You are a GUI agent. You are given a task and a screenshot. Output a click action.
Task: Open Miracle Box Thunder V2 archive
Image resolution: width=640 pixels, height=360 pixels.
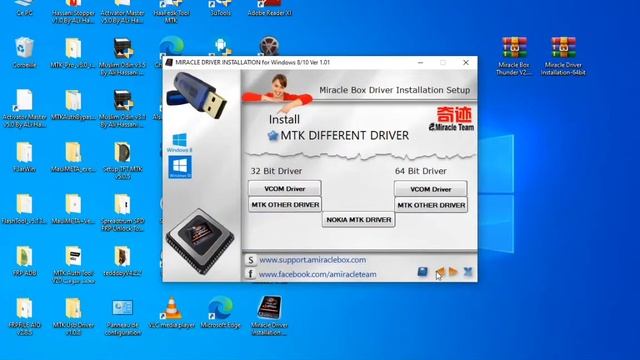tap(514, 56)
